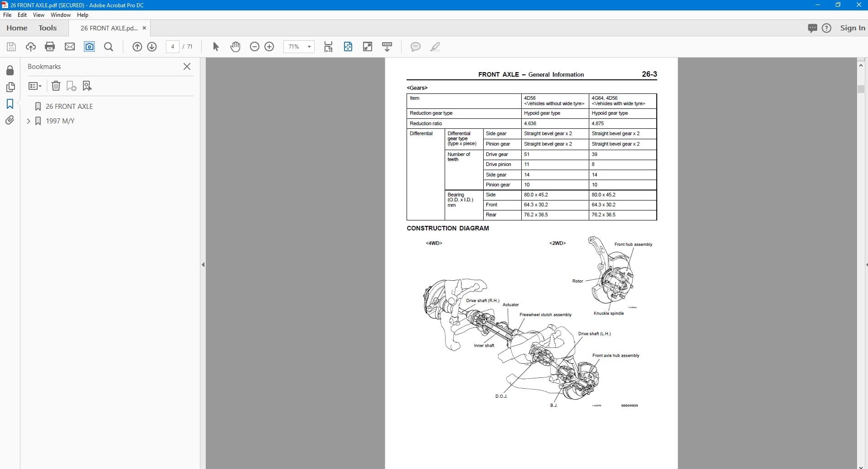
Task: Expand the right tools pane arrow
Action: [866, 264]
